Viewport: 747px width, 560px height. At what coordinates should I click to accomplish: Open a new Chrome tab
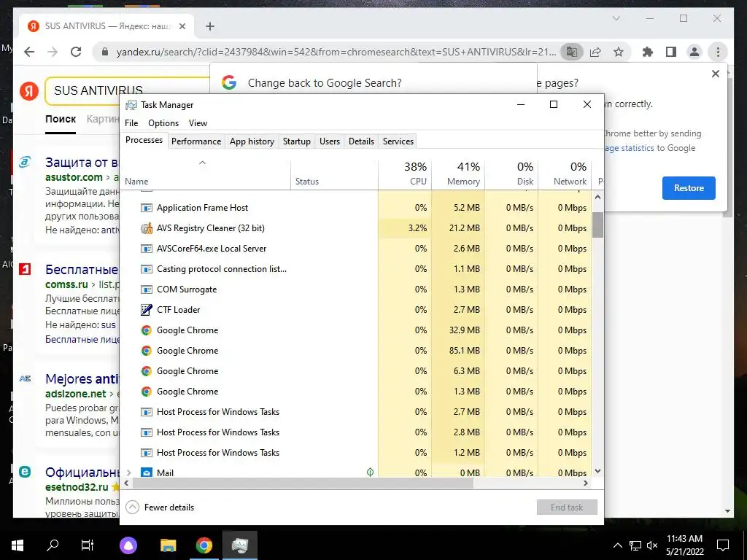point(210,26)
